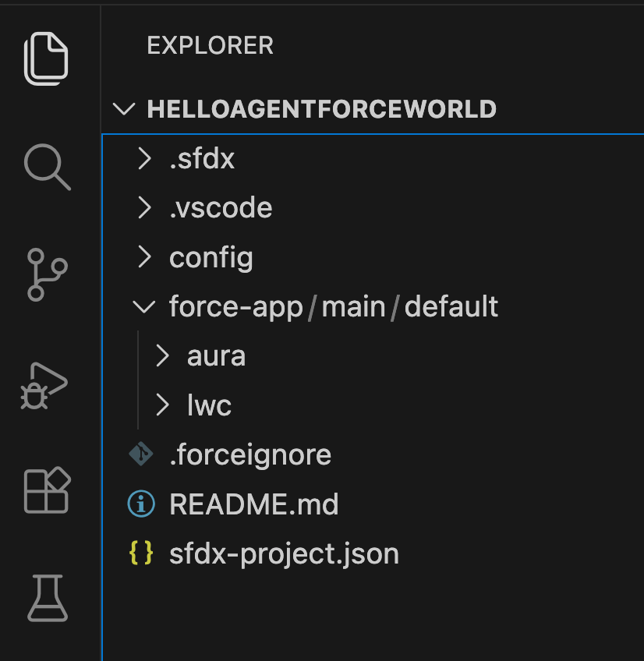Open the Testing flask icon
644x661 pixels.
[x=48, y=597]
